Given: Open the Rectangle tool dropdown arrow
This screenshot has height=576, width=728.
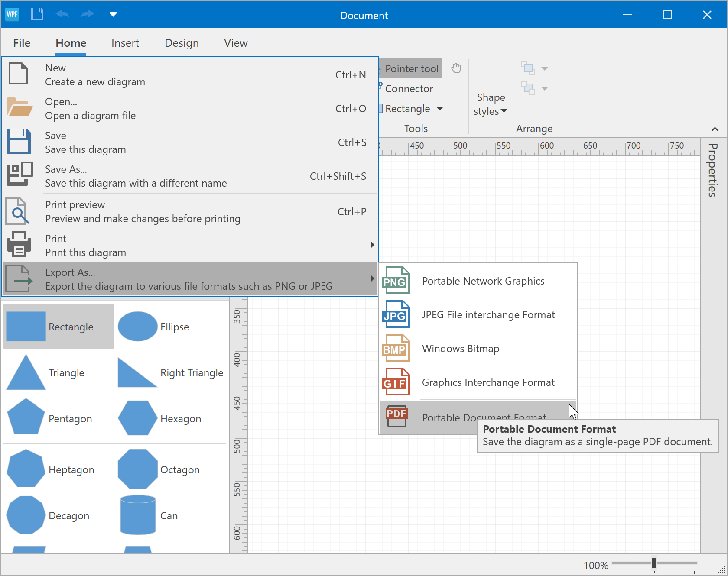Looking at the screenshot, I should pyautogui.click(x=440, y=109).
